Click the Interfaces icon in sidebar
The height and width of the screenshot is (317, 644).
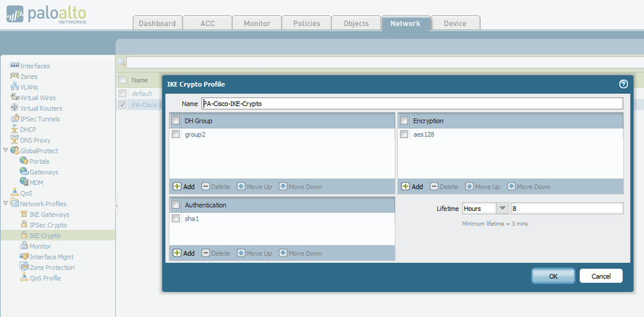pyautogui.click(x=15, y=66)
